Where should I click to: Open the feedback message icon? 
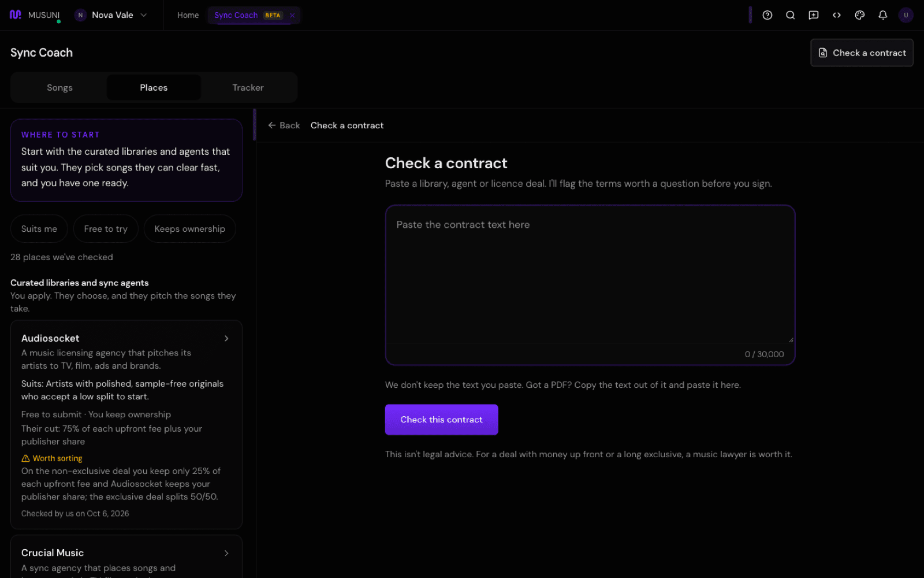click(x=813, y=15)
